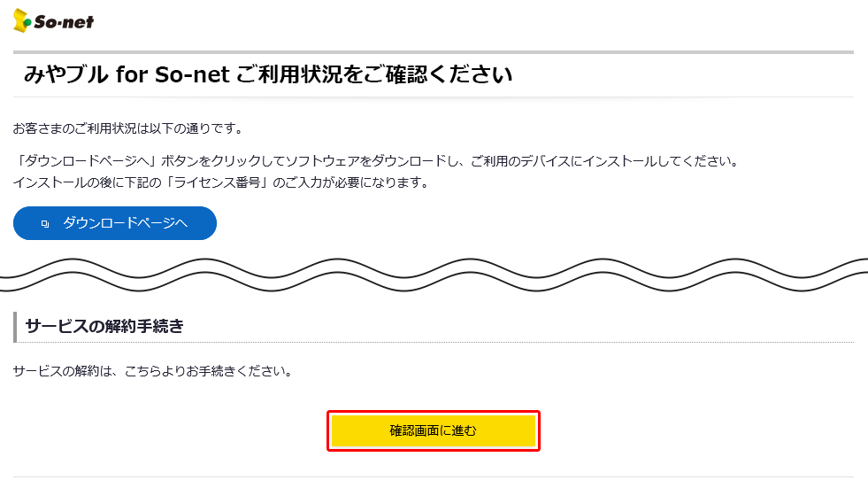Click the thick gray rule above the heading

(x=434, y=52)
